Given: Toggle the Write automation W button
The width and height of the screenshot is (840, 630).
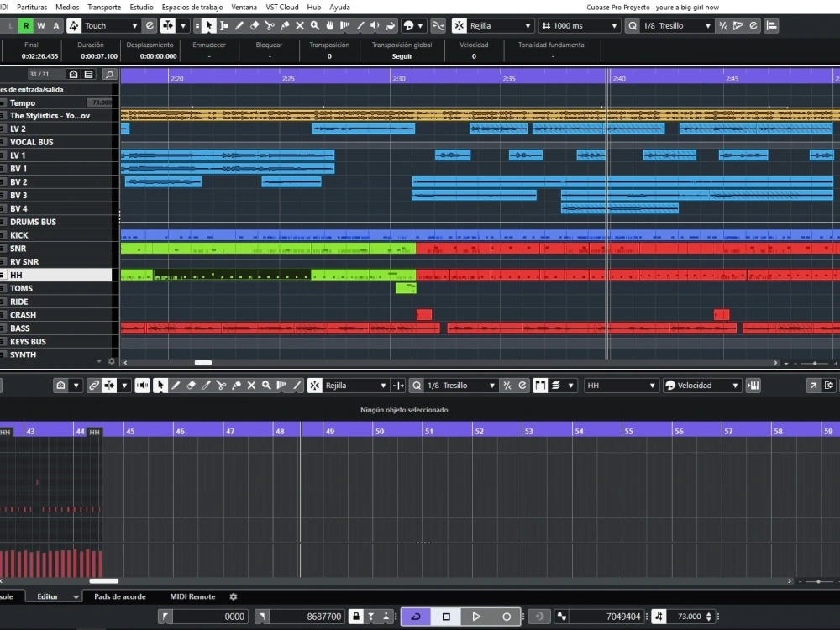Looking at the screenshot, I should (40, 25).
